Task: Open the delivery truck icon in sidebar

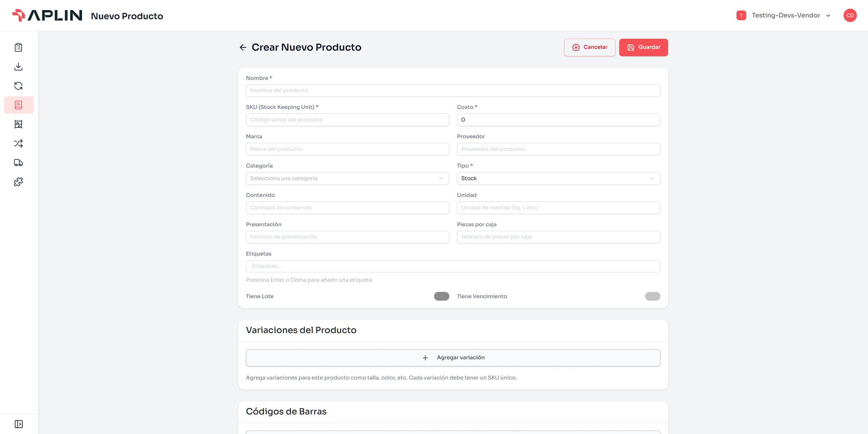Action: tap(18, 163)
